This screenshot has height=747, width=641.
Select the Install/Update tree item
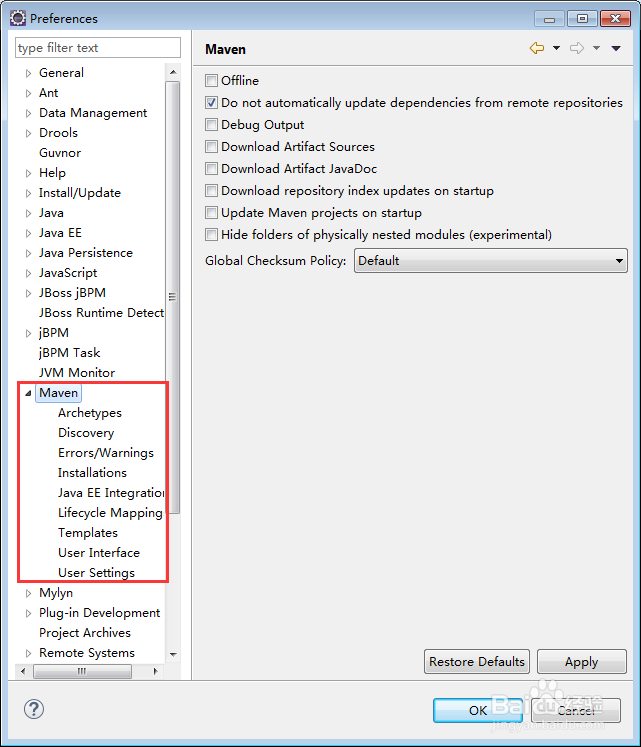coord(80,192)
